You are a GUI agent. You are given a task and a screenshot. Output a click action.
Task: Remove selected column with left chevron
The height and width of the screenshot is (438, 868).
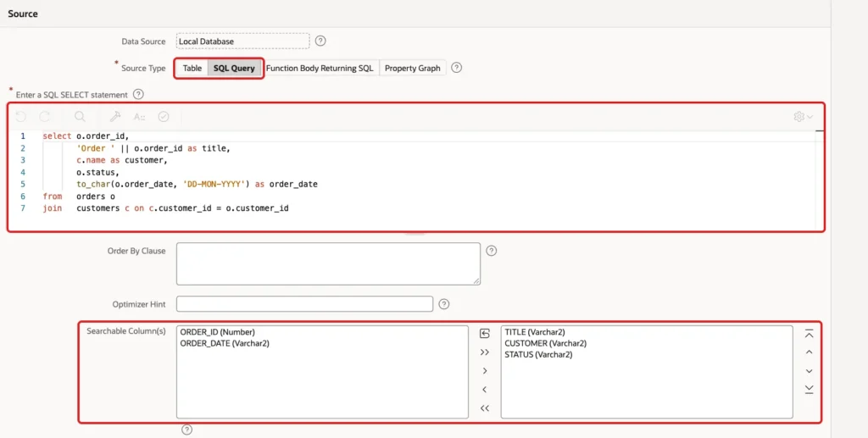(x=485, y=390)
